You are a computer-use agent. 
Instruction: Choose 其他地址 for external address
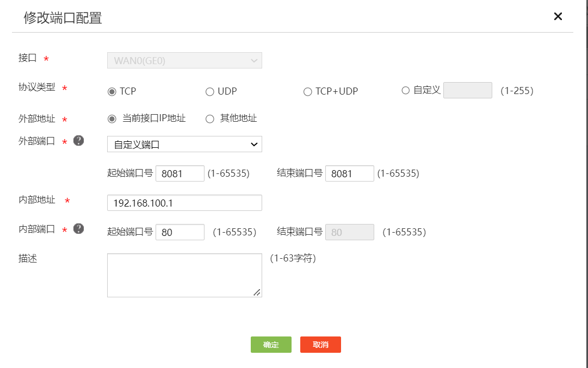(209, 119)
